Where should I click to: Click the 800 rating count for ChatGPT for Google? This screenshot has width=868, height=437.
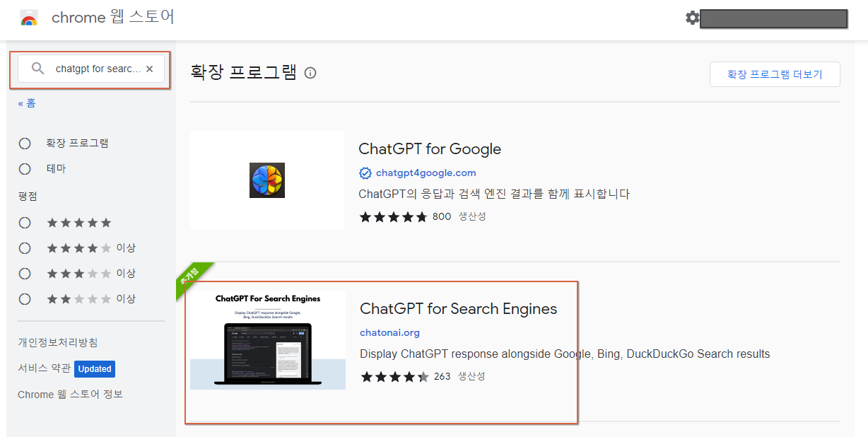pyautogui.click(x=442, y=216)
